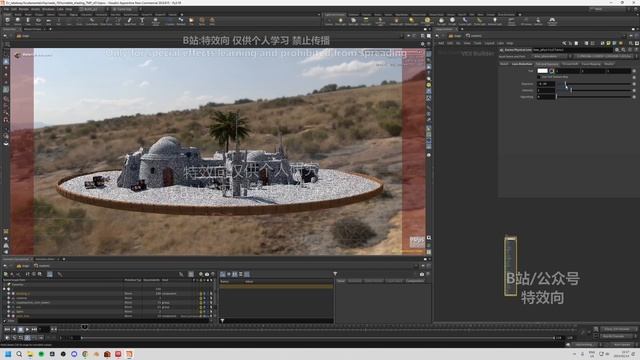Expand the last prim in scene graph tree
The width and height of the screenshot is (640, 360).
[x=9, y=316]
